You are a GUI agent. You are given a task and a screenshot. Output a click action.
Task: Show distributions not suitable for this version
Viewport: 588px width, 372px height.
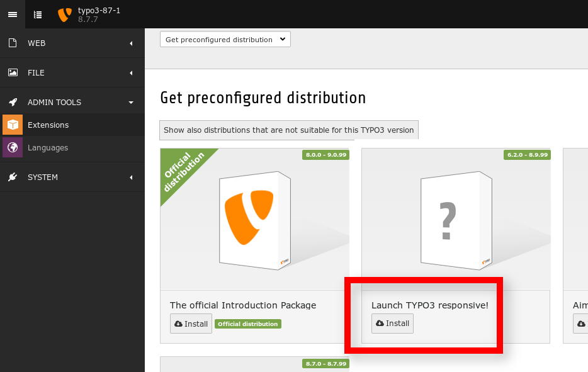289,130
